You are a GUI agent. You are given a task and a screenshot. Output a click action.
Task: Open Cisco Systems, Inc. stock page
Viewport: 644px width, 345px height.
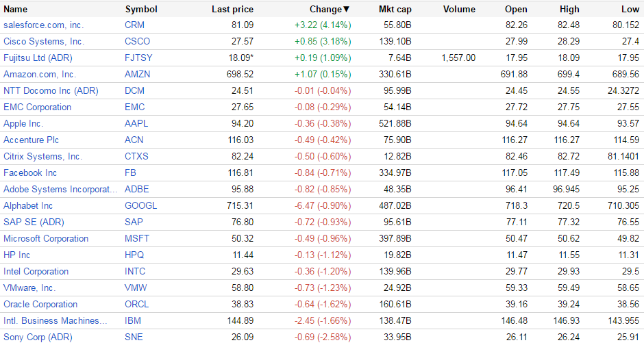[44, 41]
